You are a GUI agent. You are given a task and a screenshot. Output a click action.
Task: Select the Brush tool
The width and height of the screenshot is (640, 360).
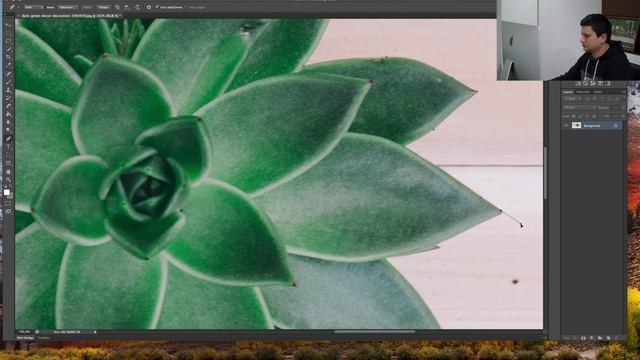(x=8, y=82)
